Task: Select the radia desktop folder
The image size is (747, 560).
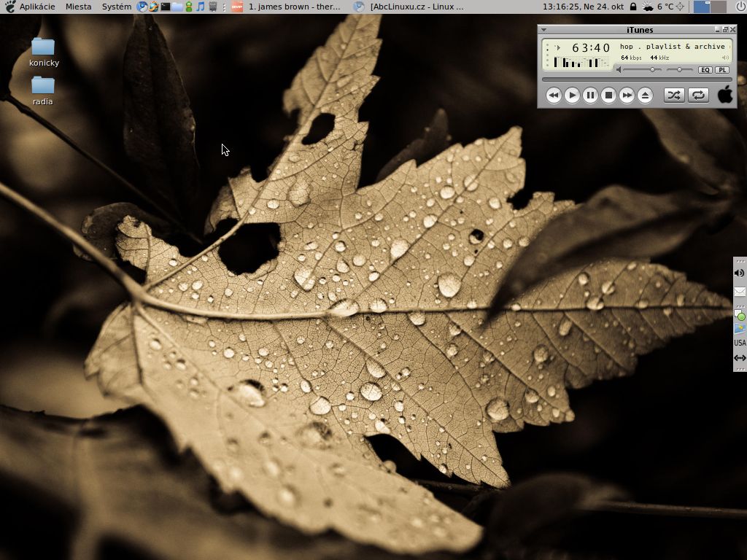Action: (x=43, y=91)
